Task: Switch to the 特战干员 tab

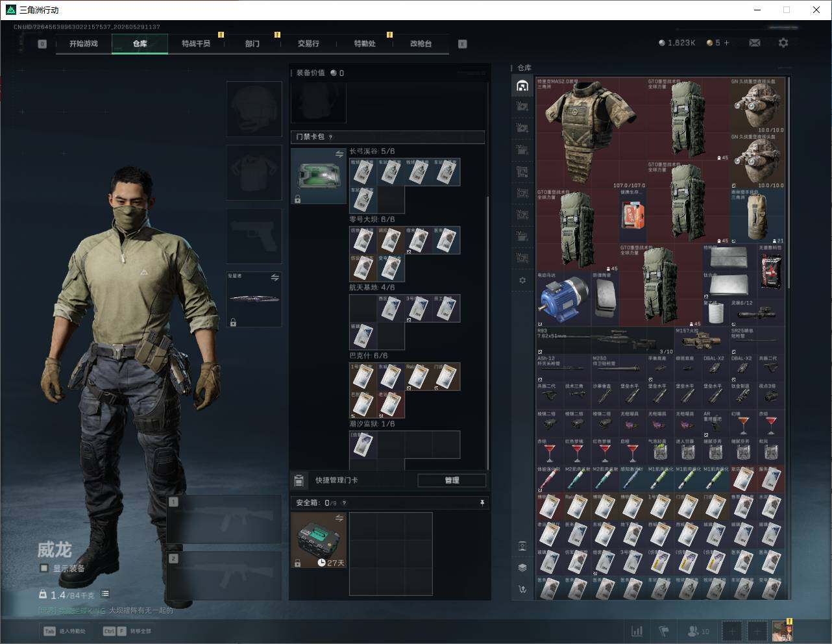Action: pyautogui.click(x=196, y=43)
